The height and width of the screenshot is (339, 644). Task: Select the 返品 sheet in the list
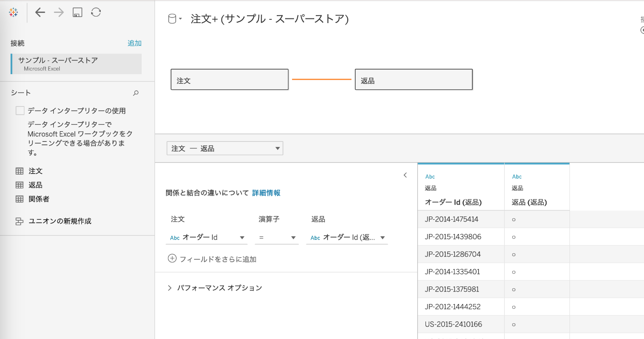35,185
